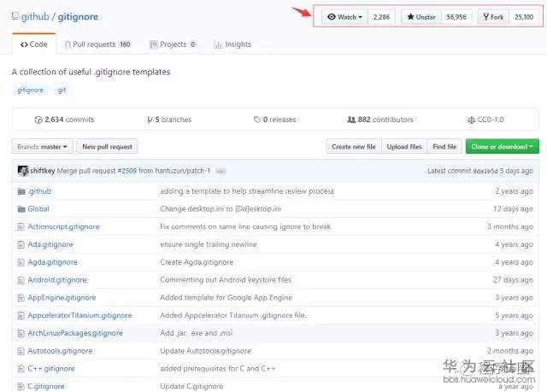Open C.gitignore file
This screenshot has width=547, height=392.
[x=46, y=387]
